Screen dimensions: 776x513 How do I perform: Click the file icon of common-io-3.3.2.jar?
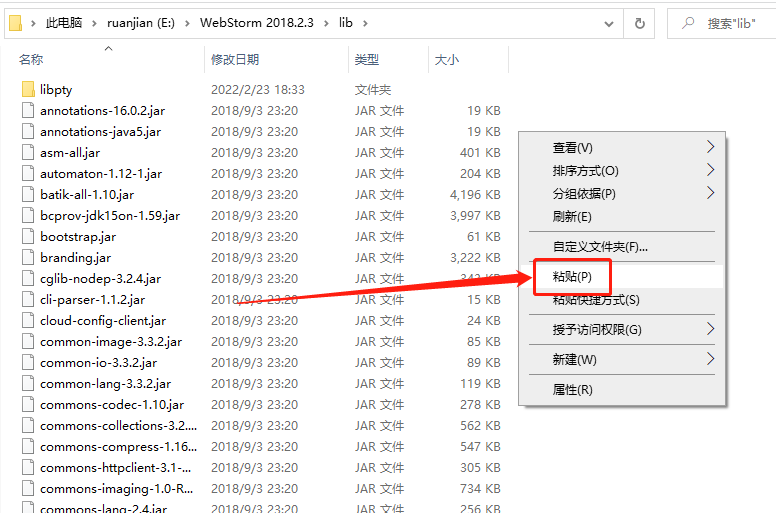pos(28,363)
